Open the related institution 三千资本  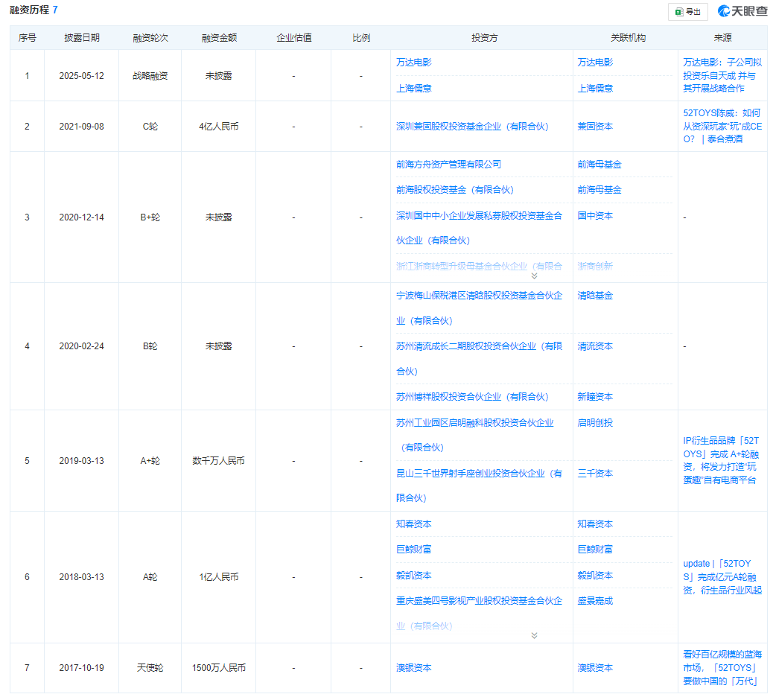point(595,474)
